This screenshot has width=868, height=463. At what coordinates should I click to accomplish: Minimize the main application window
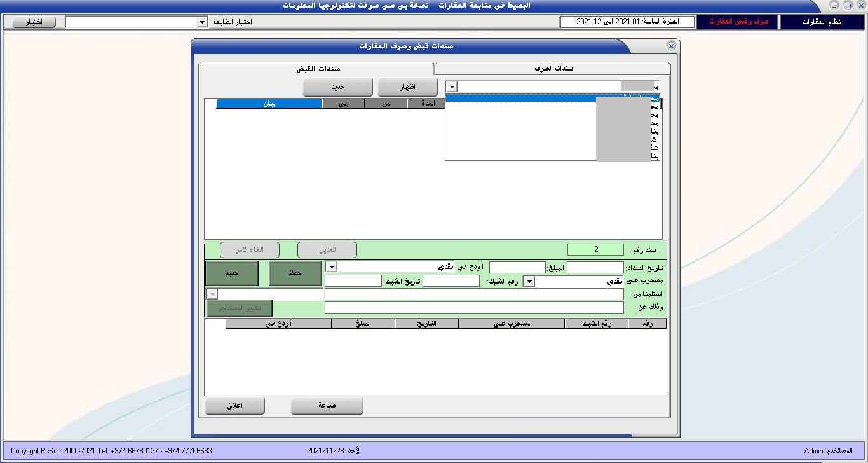click(x=834, y=5)
